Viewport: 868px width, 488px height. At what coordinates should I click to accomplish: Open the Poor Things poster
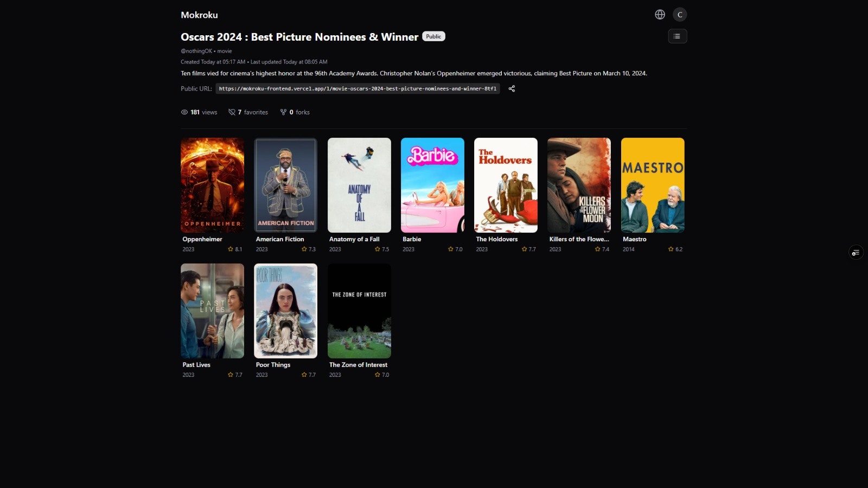pos(286,311)
